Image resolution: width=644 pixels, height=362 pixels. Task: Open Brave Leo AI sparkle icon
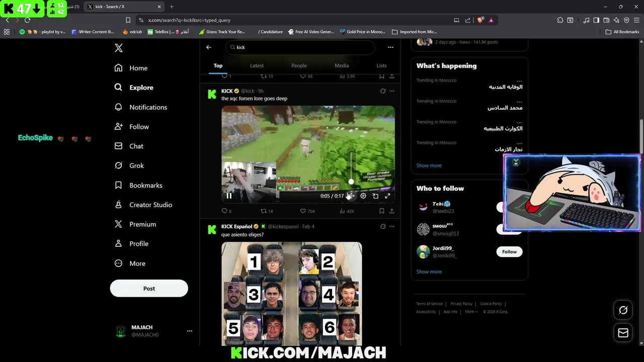click(x=616, y=20)
